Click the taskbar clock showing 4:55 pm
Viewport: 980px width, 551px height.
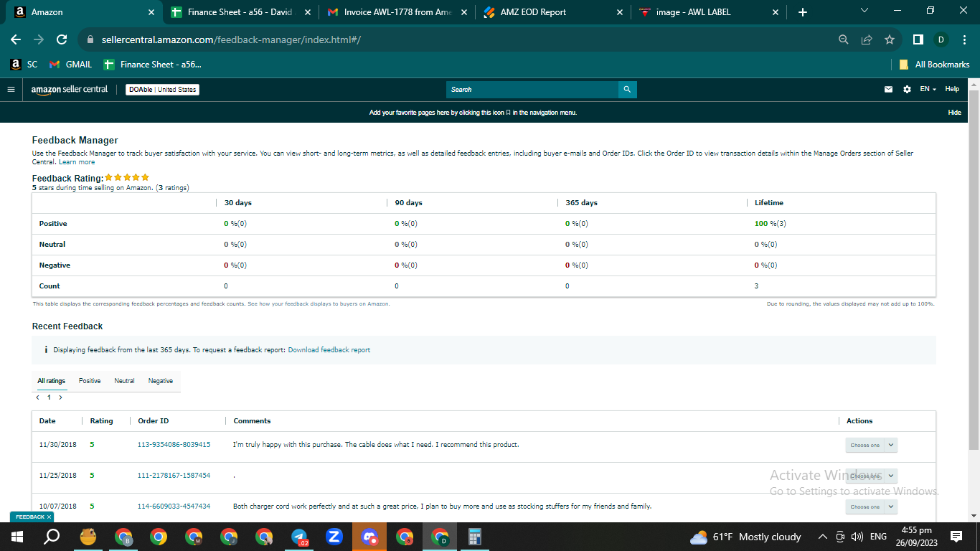(917, 537)
